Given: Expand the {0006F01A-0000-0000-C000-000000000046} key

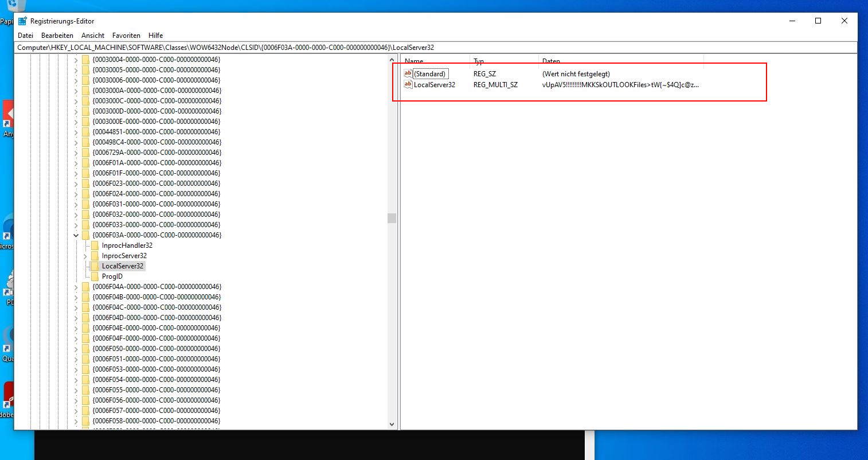Looking at the screenshot, I should pyautogui.click(x=76, y=163).
